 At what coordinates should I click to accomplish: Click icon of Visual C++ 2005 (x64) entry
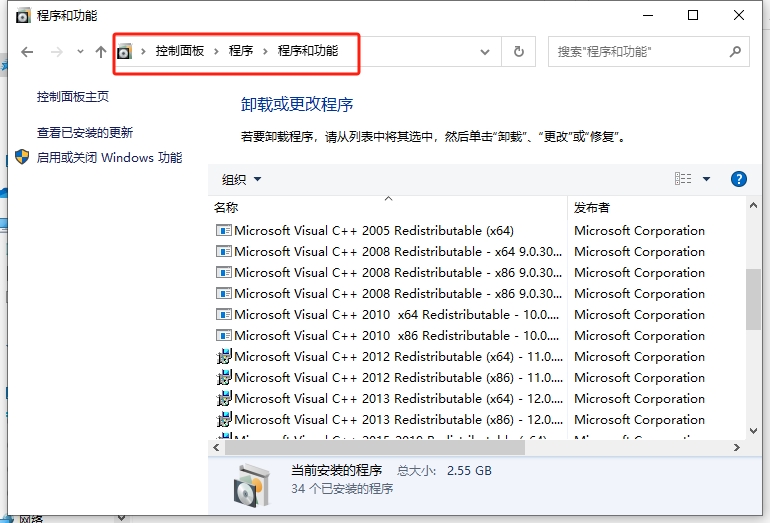(x=223, y=230)
